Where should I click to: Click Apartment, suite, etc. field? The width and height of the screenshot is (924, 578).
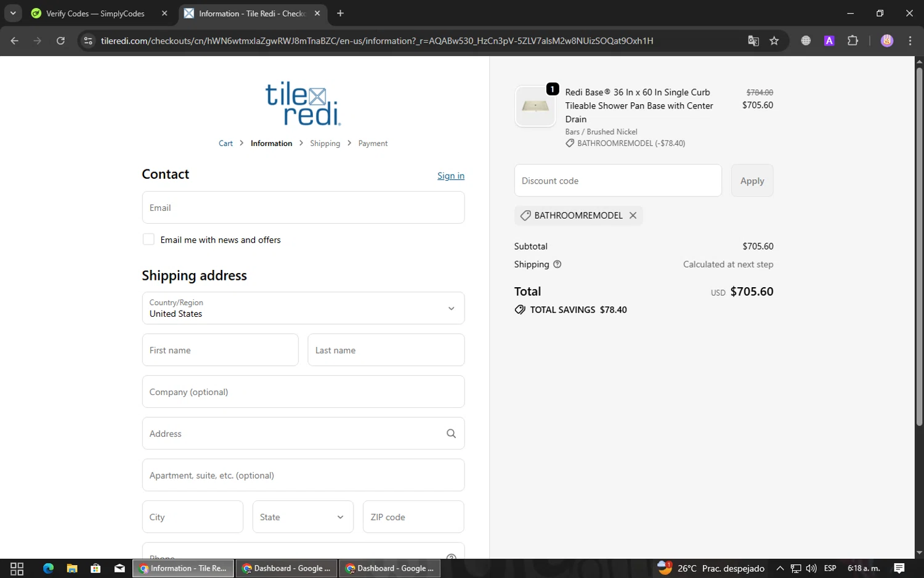click(x=303, y=475)
